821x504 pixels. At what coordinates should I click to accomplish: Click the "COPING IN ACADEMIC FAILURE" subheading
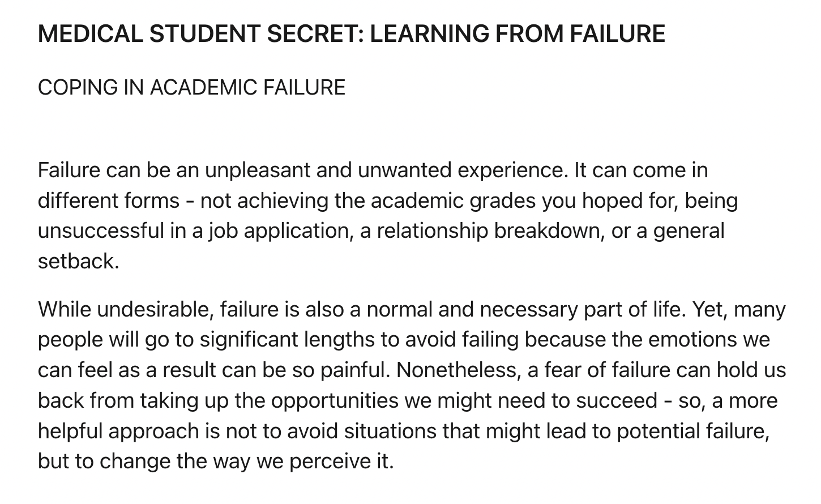coord(191,88)
